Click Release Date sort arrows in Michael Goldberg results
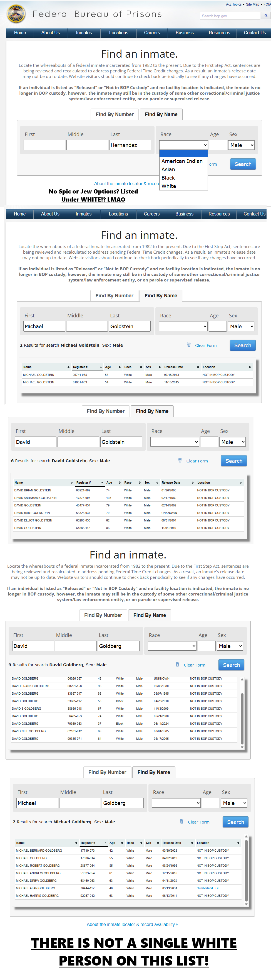 coord(192,843)
